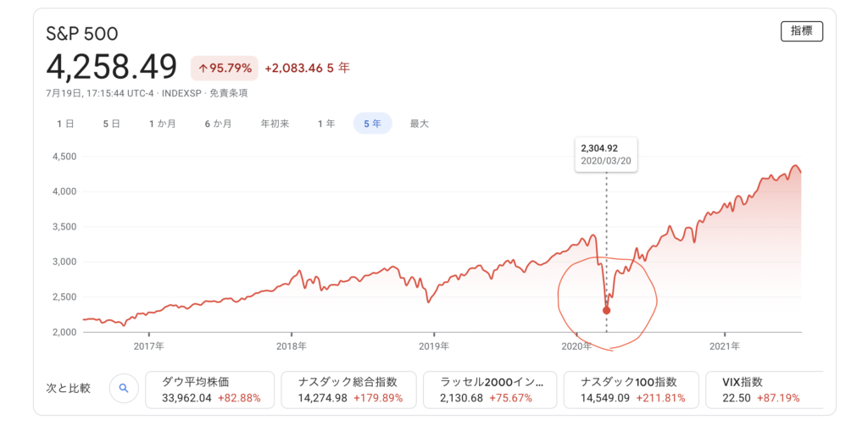Compare with ナスダック100指数 card
868x426 pixels.
[632, 390]
